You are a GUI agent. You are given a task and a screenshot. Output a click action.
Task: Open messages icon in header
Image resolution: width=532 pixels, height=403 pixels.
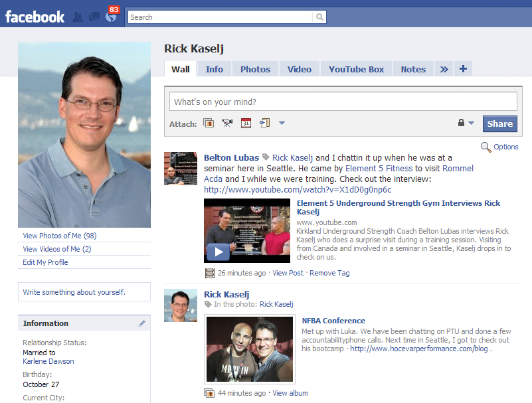pos(94,17)
